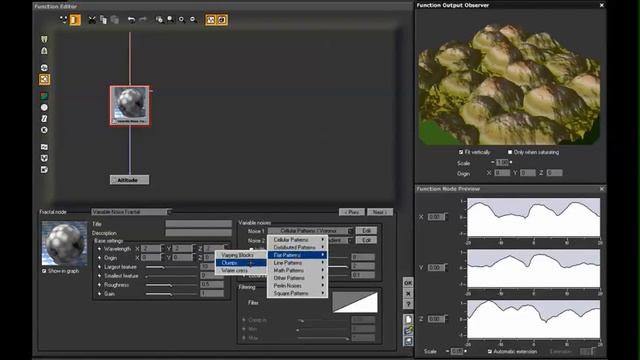
Task: Toggle Automatic extension in Node Preview
Action: [x=490, y=351]
